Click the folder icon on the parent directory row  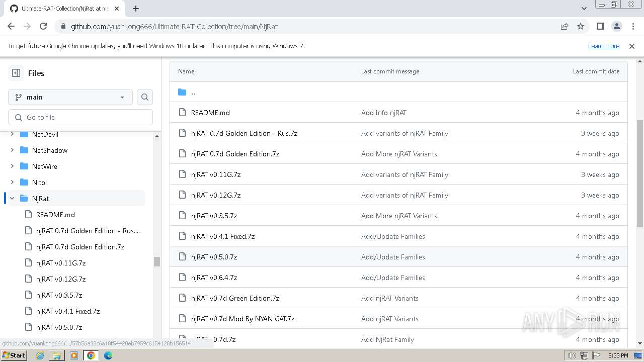(x=182, y=92)
